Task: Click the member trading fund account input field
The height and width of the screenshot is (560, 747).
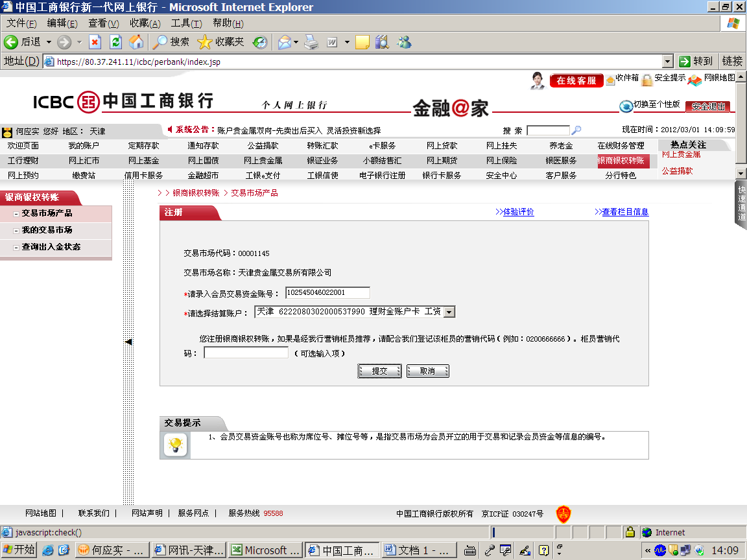Action: pyautogui.click(x=327, y=292)
